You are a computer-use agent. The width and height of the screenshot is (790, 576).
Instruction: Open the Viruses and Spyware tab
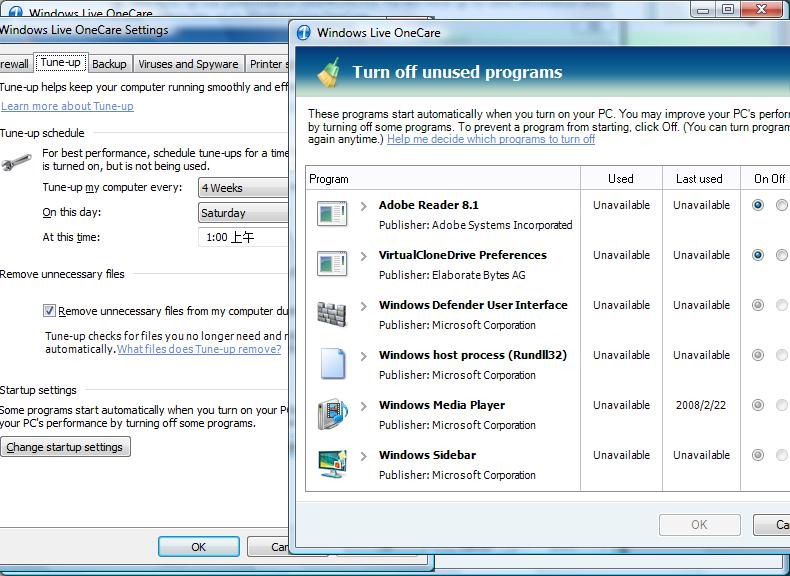(x=188, y=64)
